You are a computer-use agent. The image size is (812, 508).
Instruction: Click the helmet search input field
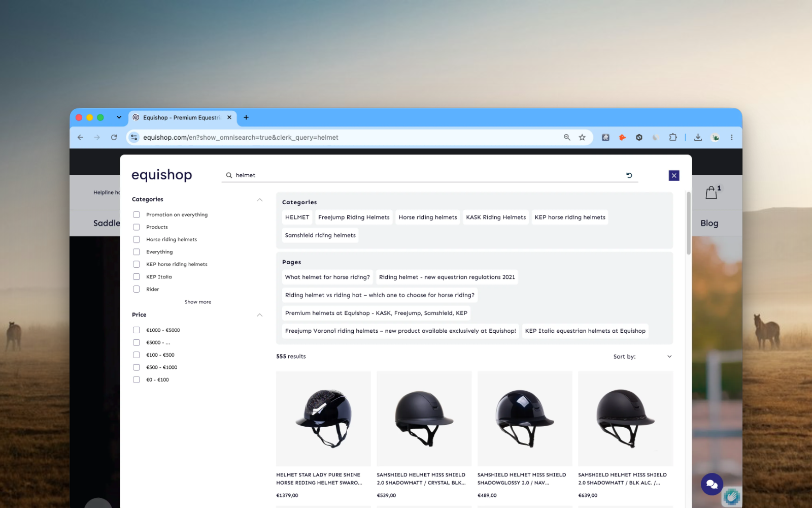coord(429,175)
